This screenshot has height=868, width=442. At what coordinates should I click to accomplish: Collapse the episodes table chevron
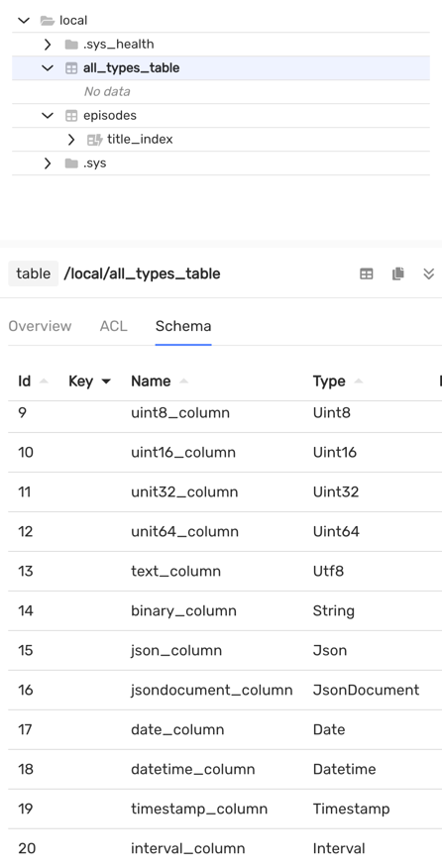click(x=48, y=116)
